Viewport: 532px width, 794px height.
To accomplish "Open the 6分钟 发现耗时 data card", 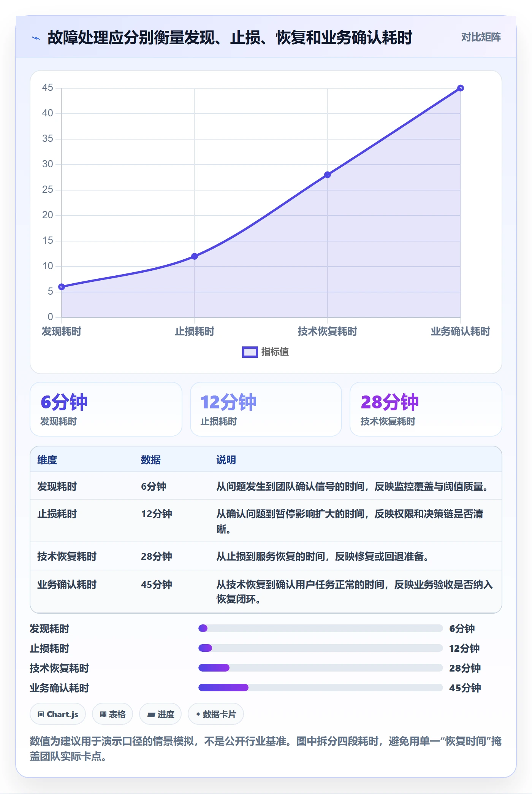I will pos(106,409).
